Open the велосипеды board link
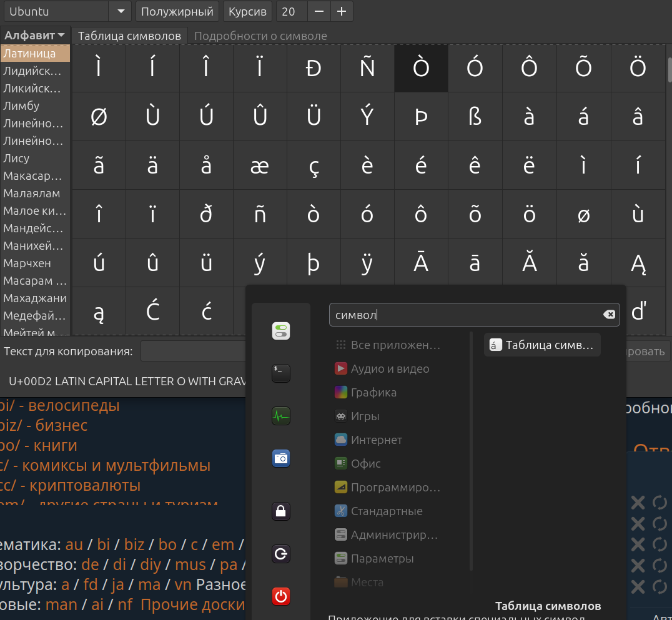The image size is (672, 620). point(59,405)
